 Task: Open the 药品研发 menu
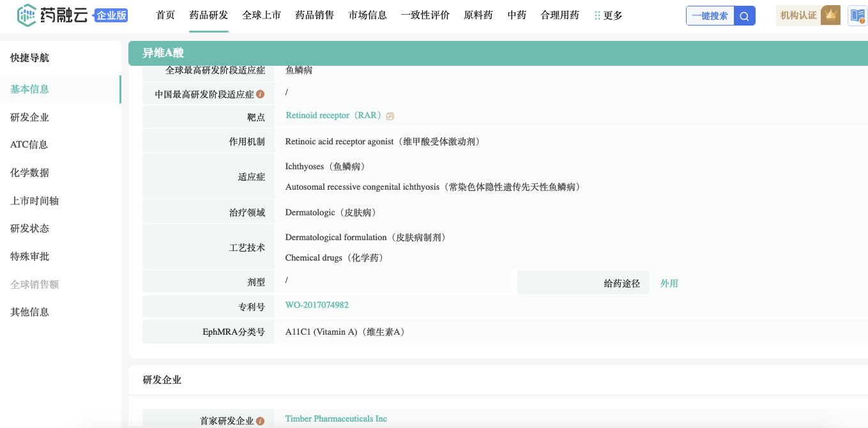[x=209, y=15]
